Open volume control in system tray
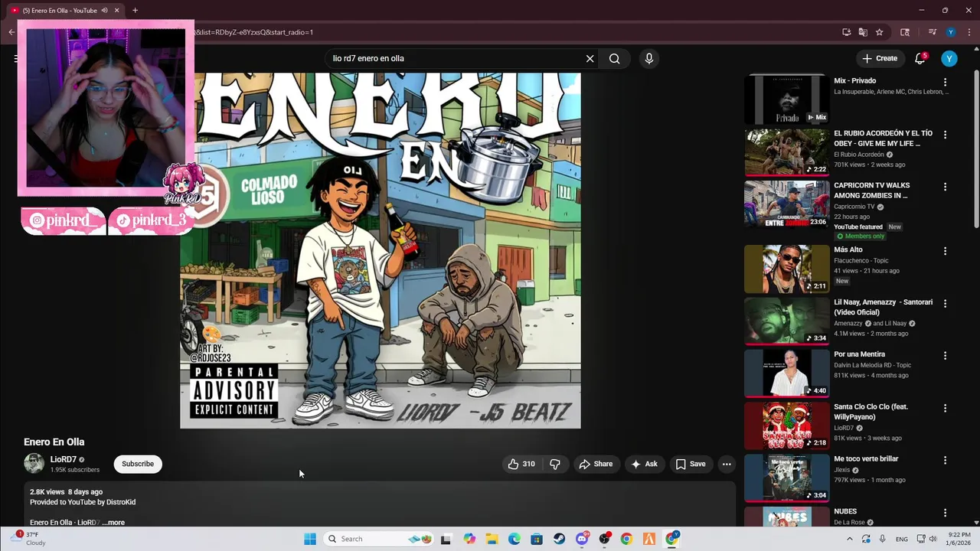The image size is (980, 551). click(933, 539)
